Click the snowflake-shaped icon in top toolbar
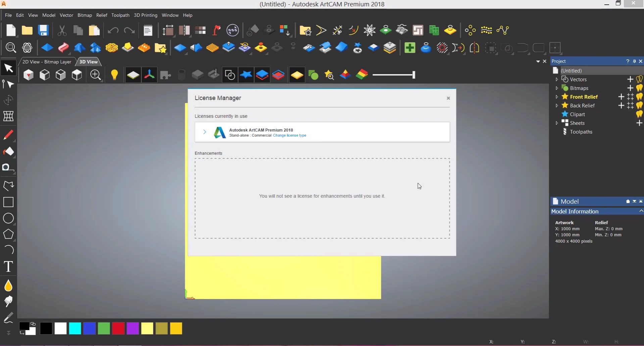 pos(369,30)
